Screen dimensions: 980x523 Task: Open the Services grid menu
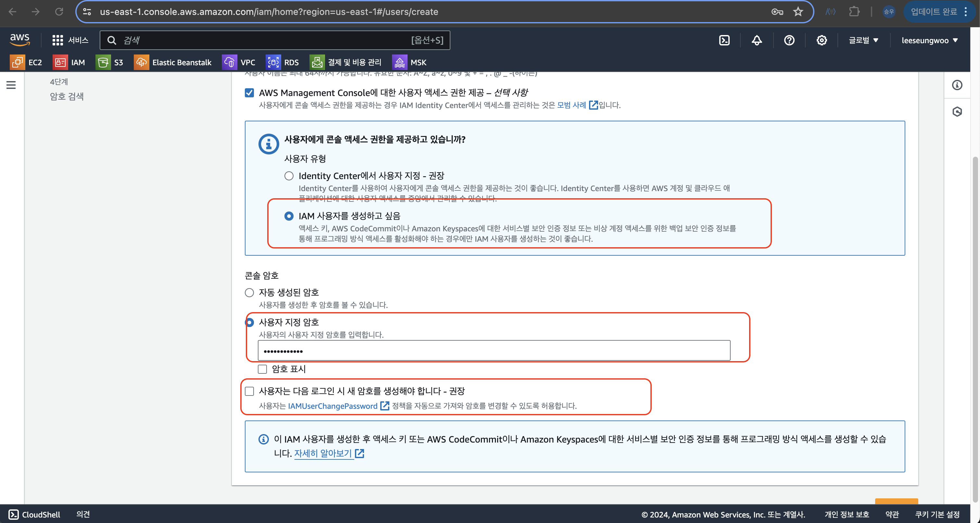pyautogui.click(x=70, y=40)
